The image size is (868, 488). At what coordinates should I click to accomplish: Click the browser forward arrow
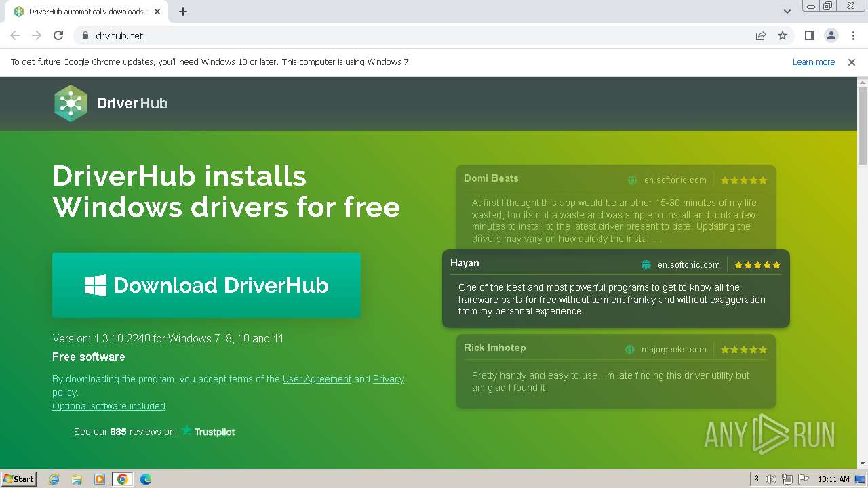pyautogui.click(x=37, y=35)
